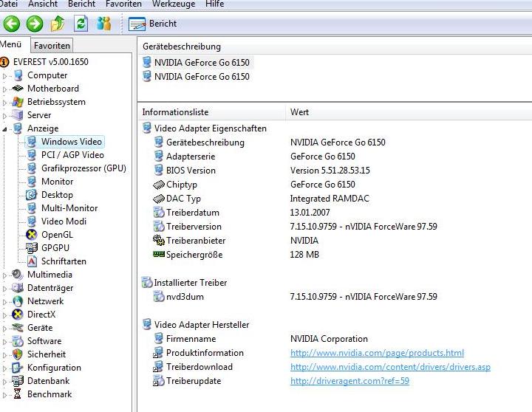532x412 pixels.
Task: Click NVIDIA Corporation Firmenname value
Action: (329, 339)
